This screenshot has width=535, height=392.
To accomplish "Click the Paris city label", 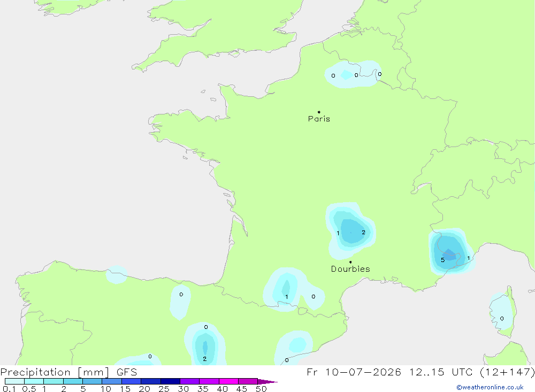I will pos(319,119).
